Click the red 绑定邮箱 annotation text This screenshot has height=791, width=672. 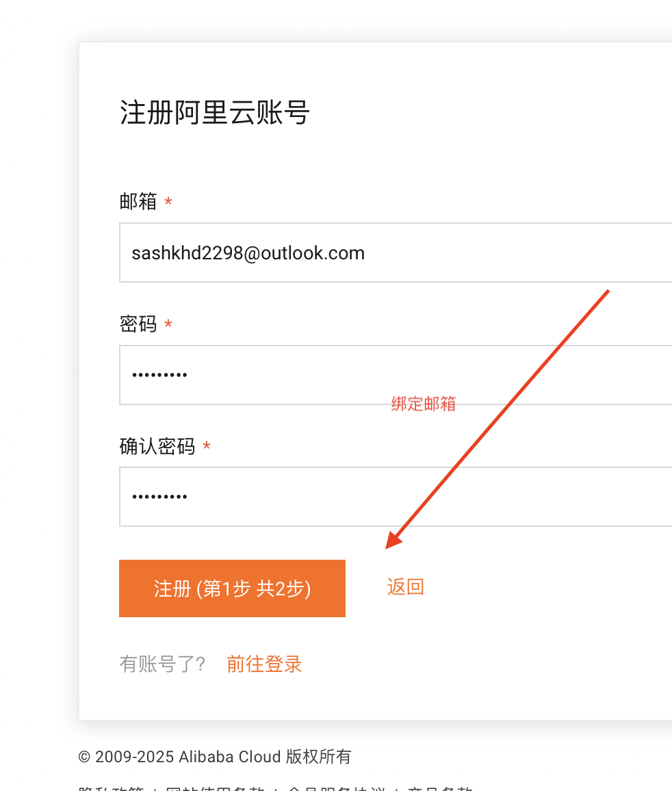(x=424, y=404)
